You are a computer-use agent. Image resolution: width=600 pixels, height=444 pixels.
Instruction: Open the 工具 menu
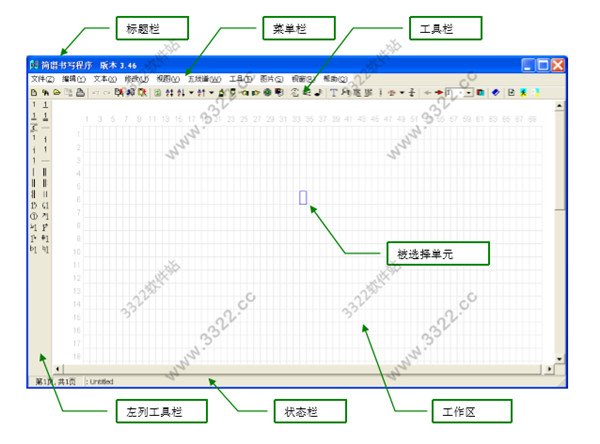pyautogui.click(x=241, y=79)
